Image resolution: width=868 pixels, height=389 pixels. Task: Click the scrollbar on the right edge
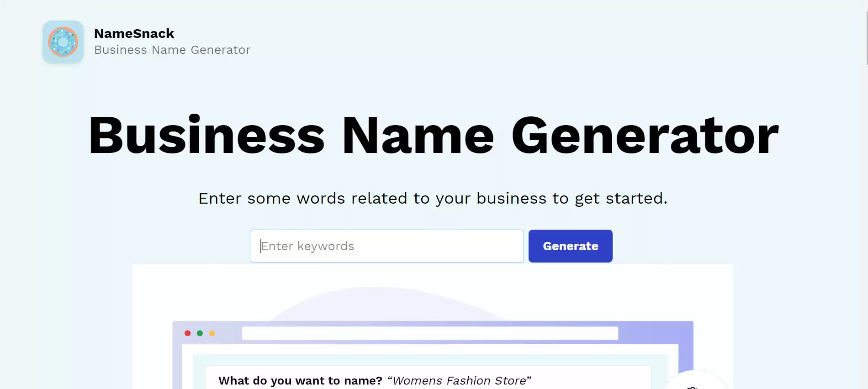[865, 32]
